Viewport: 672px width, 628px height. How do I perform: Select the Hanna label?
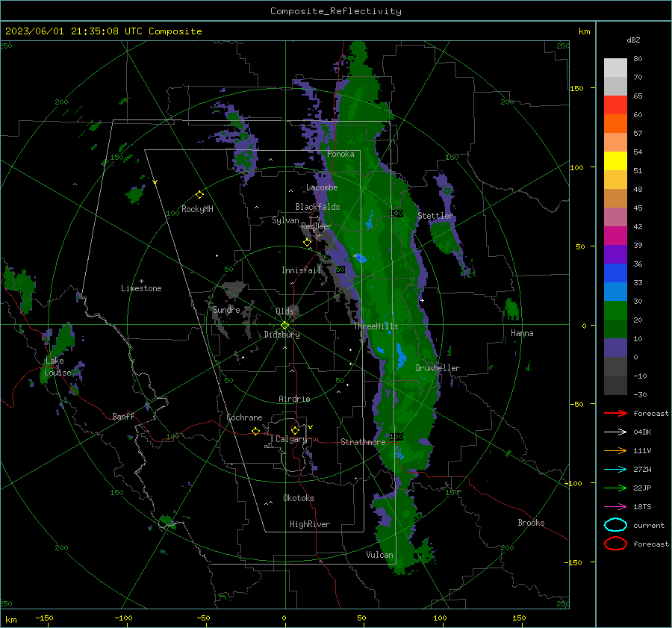(x=522, y=333)
